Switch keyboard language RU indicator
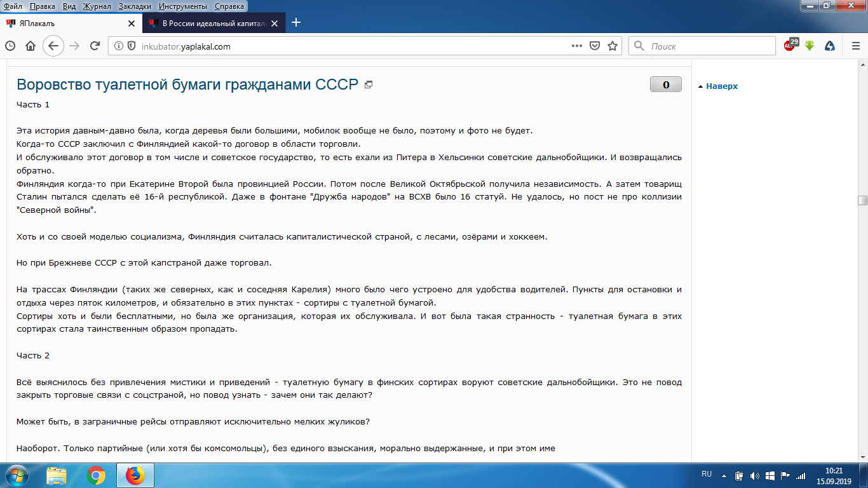This screenshot has height=488, width=868. (707, 475)
